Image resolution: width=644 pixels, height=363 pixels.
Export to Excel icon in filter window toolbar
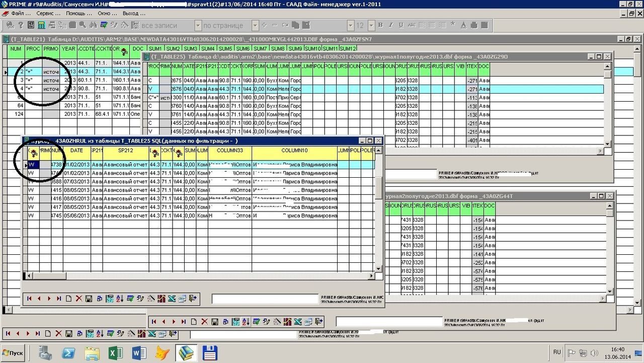pyautogui.click(x=172, y=299)
